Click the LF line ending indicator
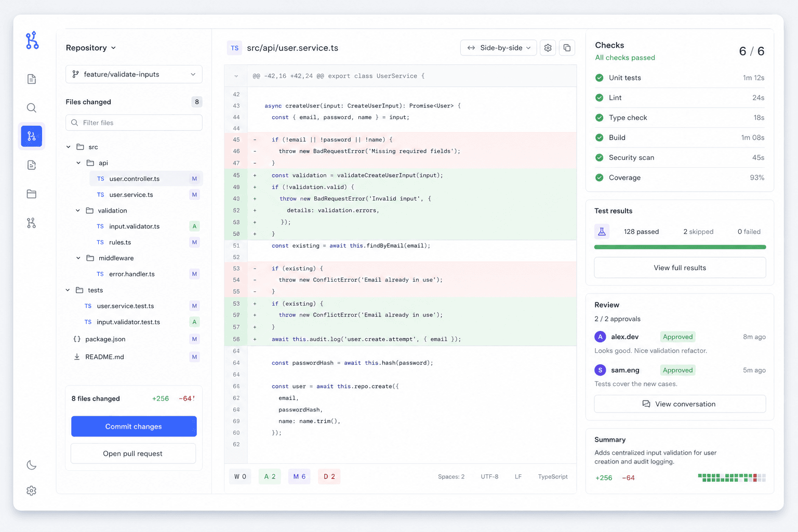 tap(518, 477)
